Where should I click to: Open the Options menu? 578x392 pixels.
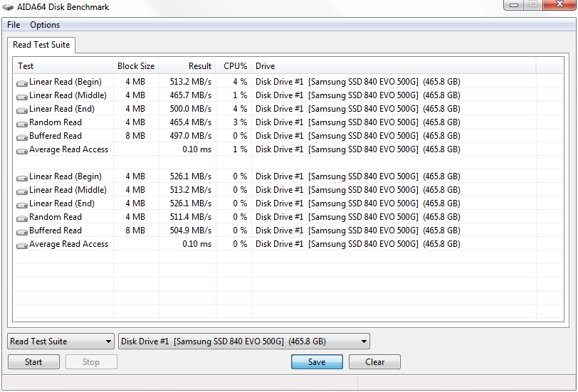[45, 25]
